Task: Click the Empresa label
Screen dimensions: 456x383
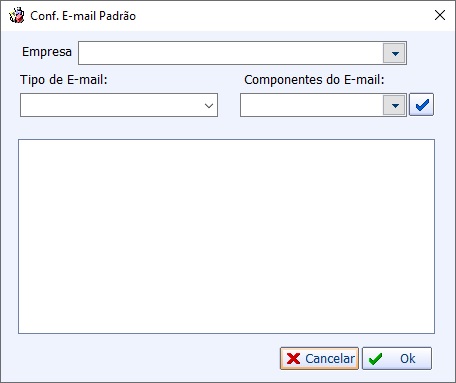Action: click(47, 52)
